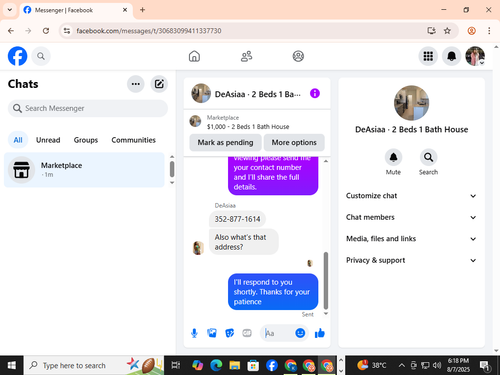Select the Groups chats tab
The image size is (500, 375).
(x=86, y=140)
